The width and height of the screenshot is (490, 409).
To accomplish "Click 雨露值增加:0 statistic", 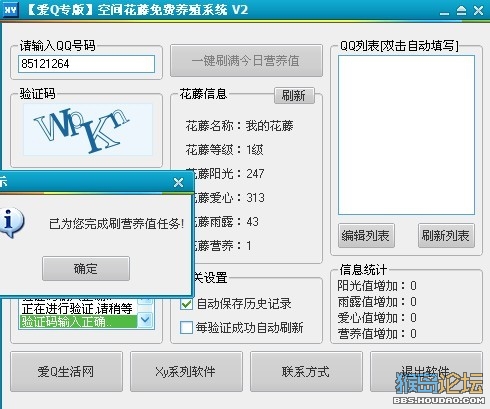I will point(377,302).
